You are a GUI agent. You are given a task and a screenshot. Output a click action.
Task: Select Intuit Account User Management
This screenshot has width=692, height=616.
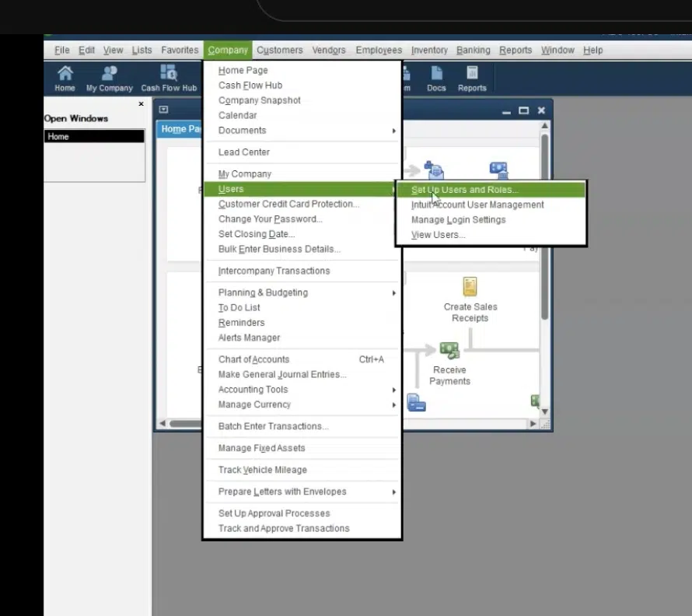pos(477,204)
